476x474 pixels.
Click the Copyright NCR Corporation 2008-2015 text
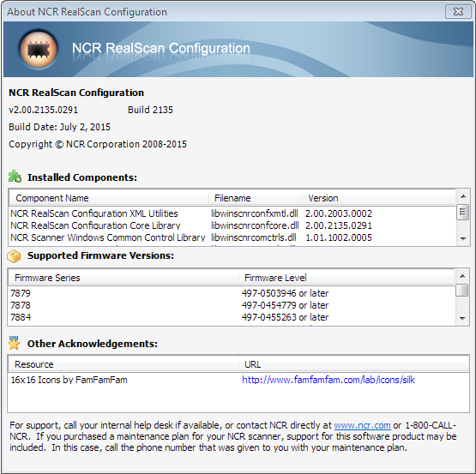tap(98, 144)
